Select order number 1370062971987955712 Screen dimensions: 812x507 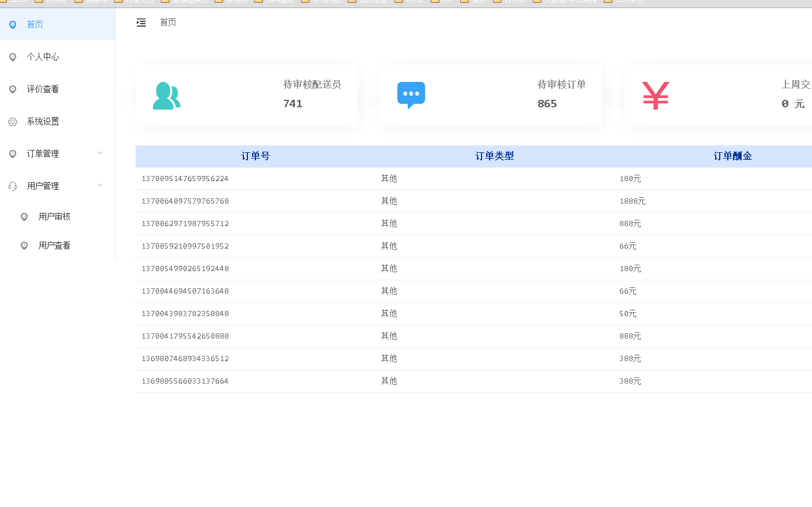[185, 224]
